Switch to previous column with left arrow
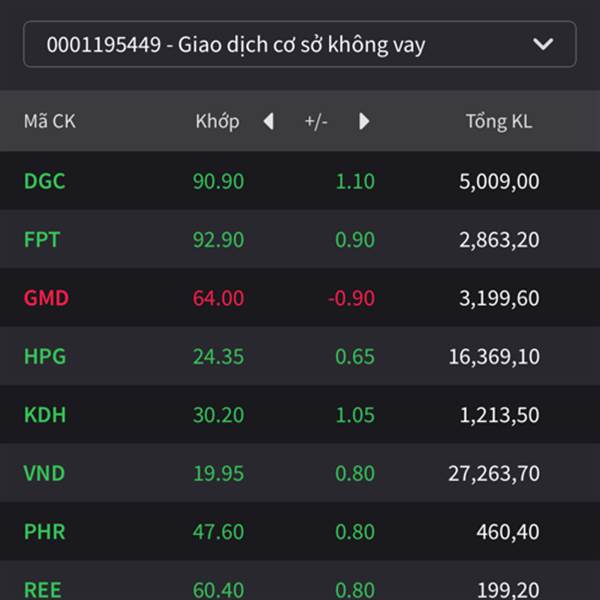This screenshot has width=600, height=600. coord(269,121)
